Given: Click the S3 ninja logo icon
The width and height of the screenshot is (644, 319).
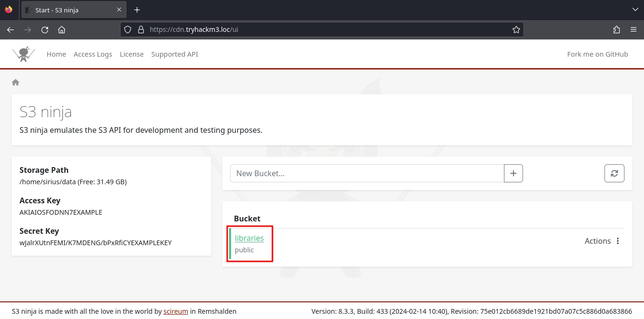Looking at the screenshot, I should [24, 54].
